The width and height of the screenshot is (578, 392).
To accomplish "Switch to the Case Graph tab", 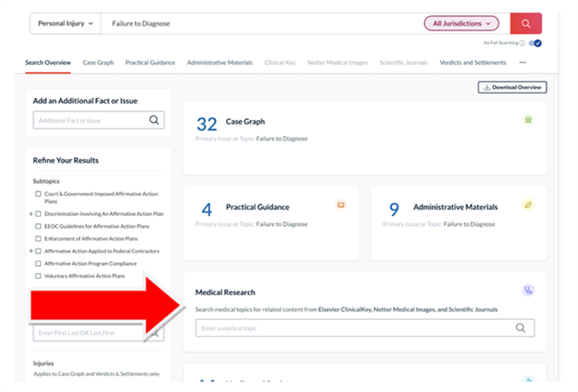I will (x=98, y=62).
